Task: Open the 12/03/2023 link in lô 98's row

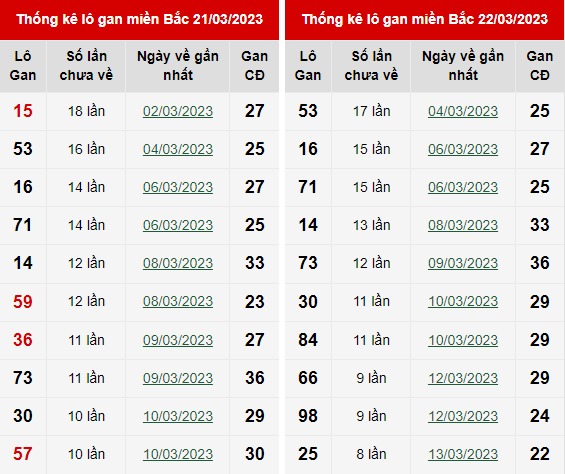Action: click(463, 416)
